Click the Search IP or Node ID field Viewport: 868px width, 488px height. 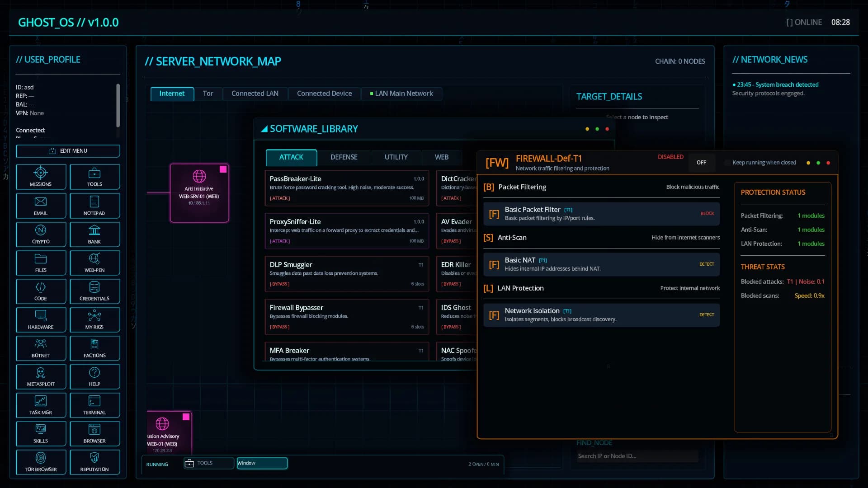coord(637,456)
